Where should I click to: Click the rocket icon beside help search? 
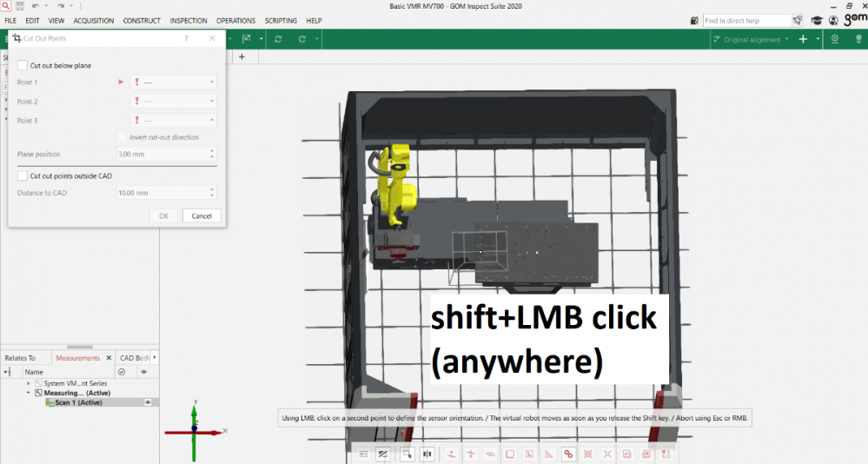click(797, 21)
